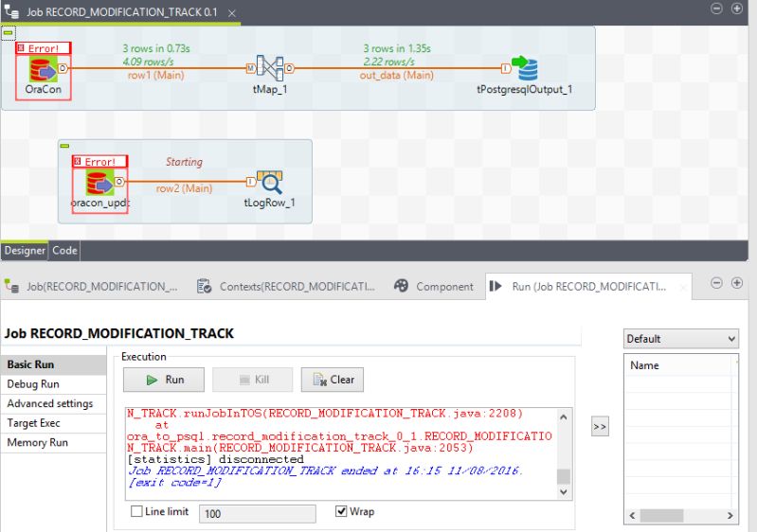Minimize the lower Run view panel
757x532 pixels.
coord(717,283)
